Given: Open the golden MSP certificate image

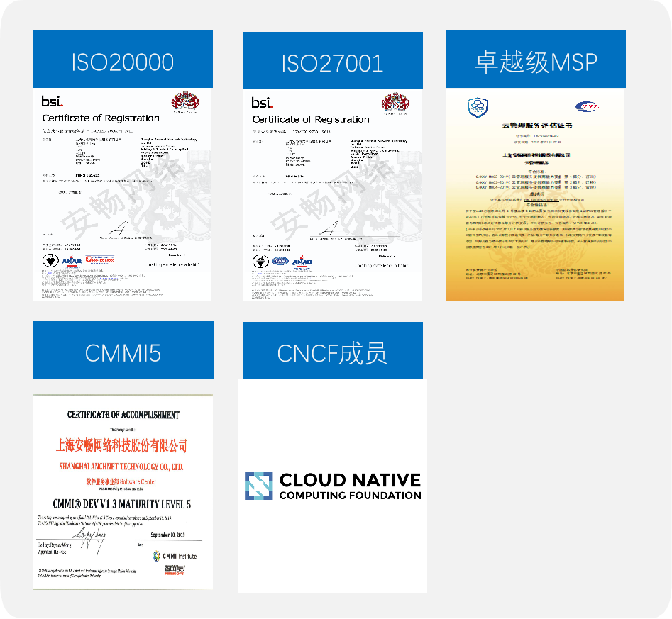Looking at the screenshot, I should (535, 194).
